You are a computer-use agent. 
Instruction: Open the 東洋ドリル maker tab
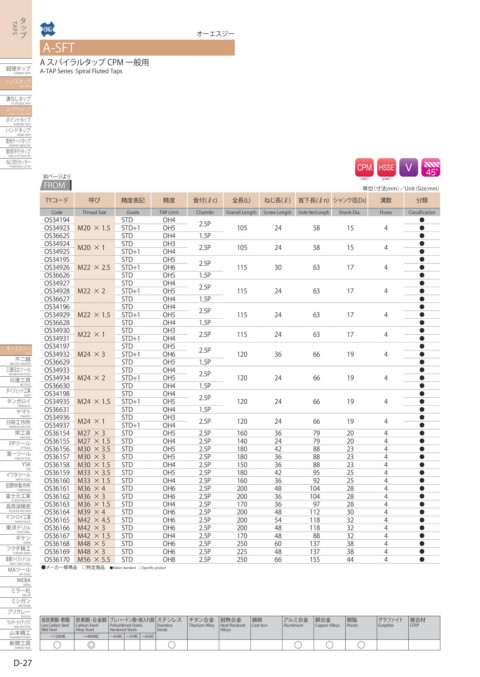[16, 528]
